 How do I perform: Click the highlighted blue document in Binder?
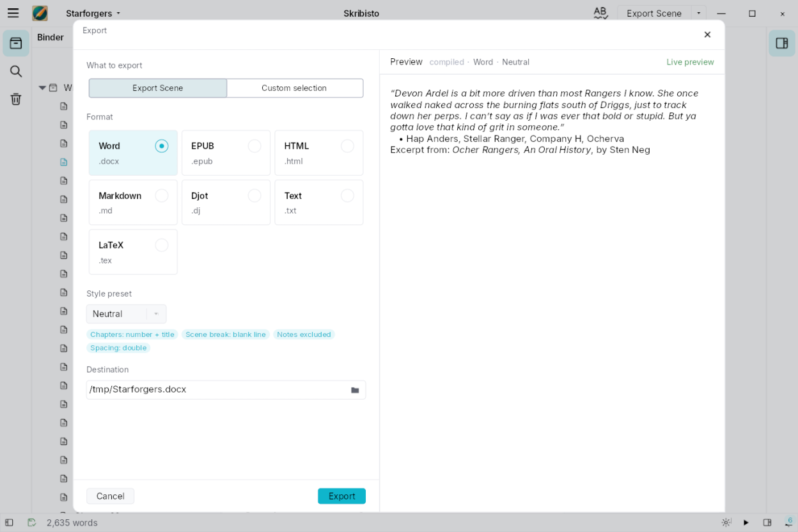(x=64, y=162)
